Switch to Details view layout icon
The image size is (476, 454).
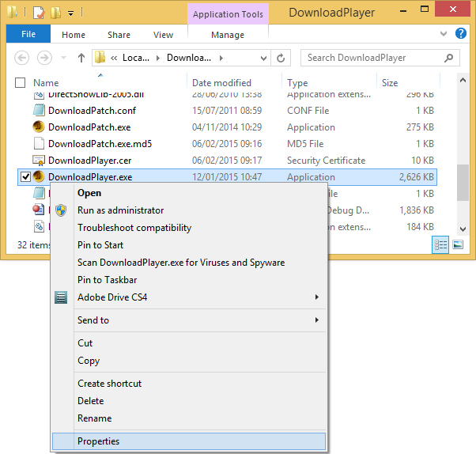(440, 244)
